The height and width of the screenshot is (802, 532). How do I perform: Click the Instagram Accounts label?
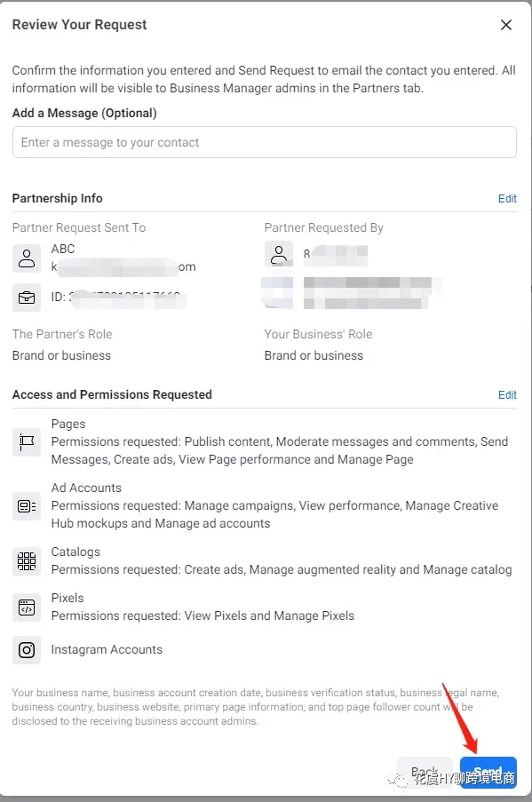[x=107, y=649]
